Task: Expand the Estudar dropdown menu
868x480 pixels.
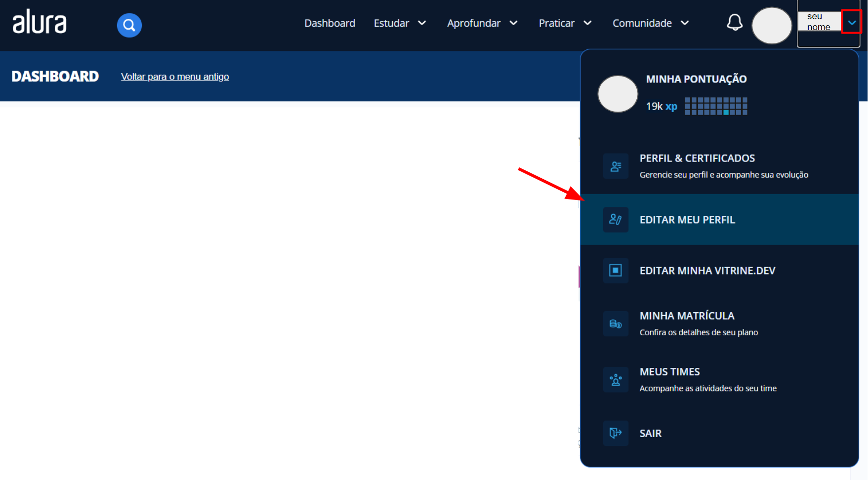Action: [x=400, y=23]
